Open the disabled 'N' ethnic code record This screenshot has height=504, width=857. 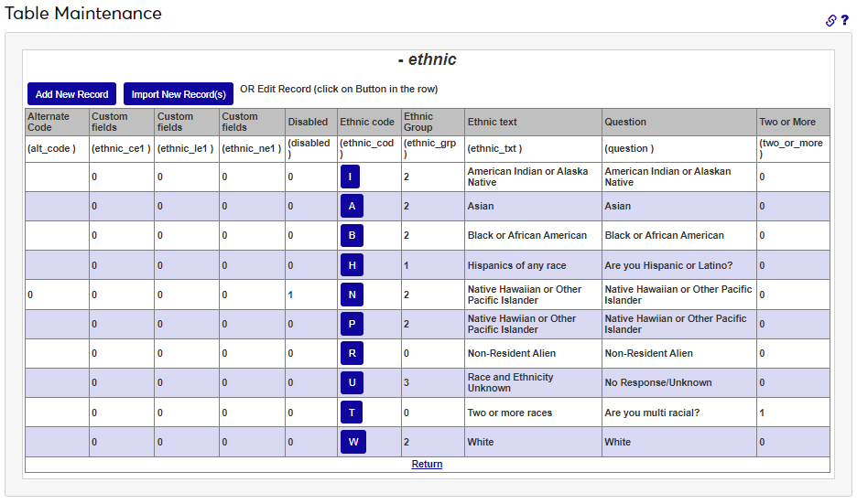coord(352,295)
